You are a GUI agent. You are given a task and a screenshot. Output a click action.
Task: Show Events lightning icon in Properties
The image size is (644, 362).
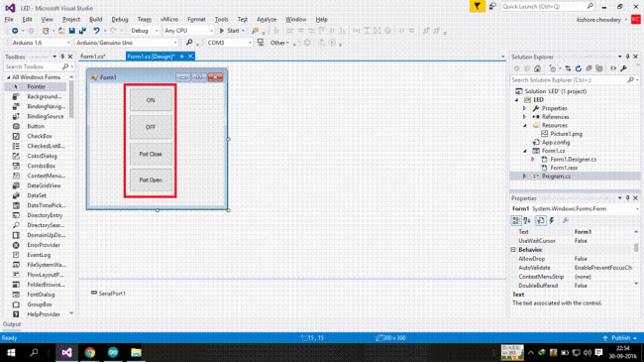click(552, 221)
